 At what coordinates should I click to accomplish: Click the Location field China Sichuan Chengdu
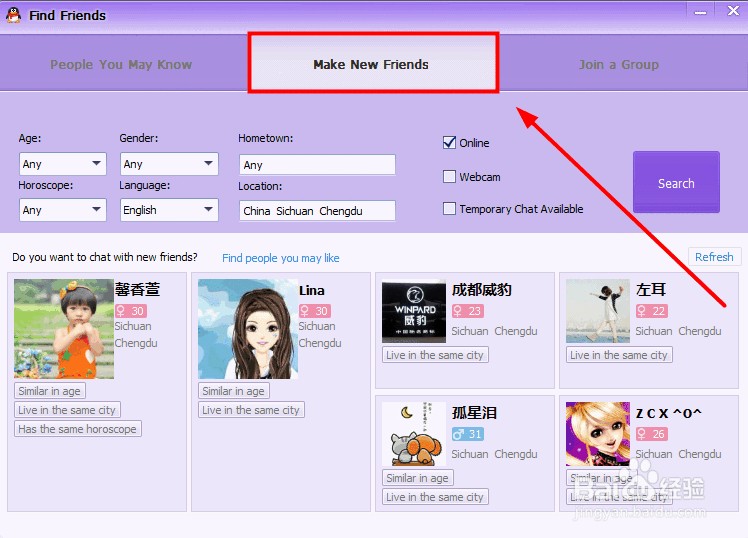[x=317, y=210]
